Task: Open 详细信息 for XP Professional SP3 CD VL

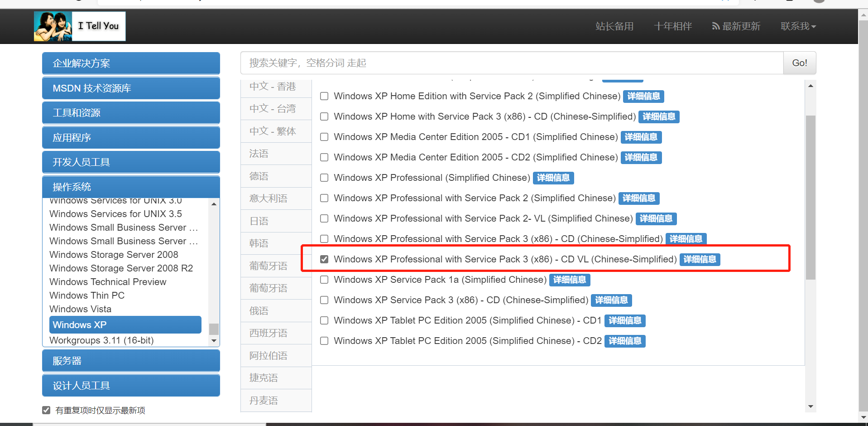Action: 700,259
